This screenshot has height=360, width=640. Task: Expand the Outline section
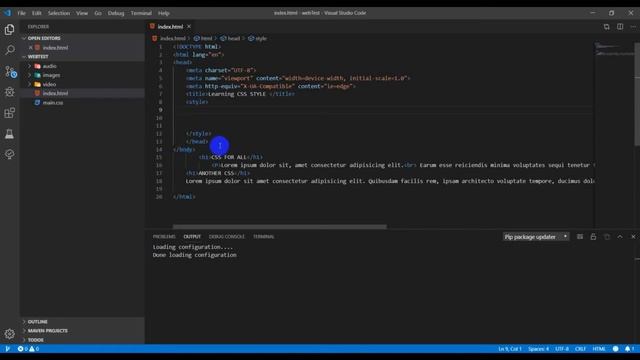[x=82, y=322]
